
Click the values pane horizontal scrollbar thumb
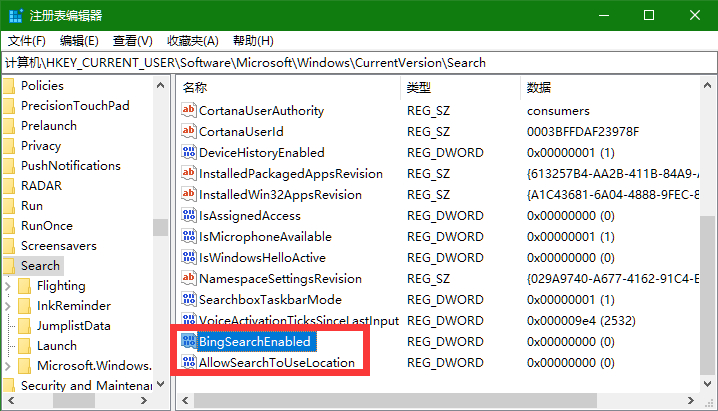(x=395, y=401)
